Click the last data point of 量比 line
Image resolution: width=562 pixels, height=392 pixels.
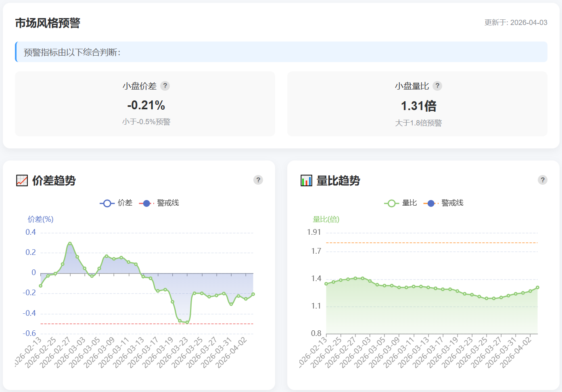[x=538, y=288]
